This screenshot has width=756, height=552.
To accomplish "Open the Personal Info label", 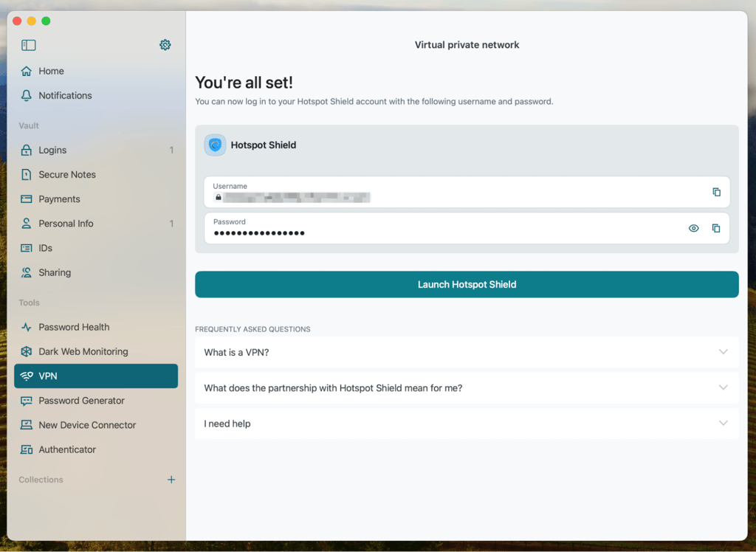I will pos(66,223).
